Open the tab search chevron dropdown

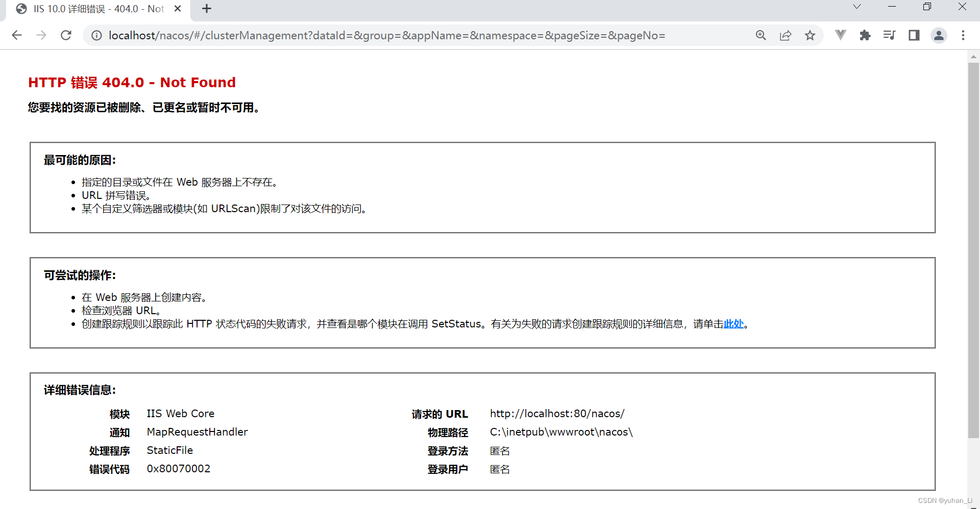point(857,7)
